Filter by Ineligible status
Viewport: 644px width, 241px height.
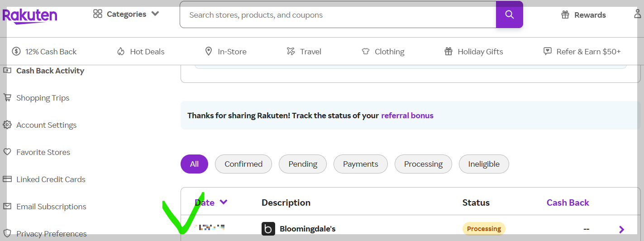(483, 164)
